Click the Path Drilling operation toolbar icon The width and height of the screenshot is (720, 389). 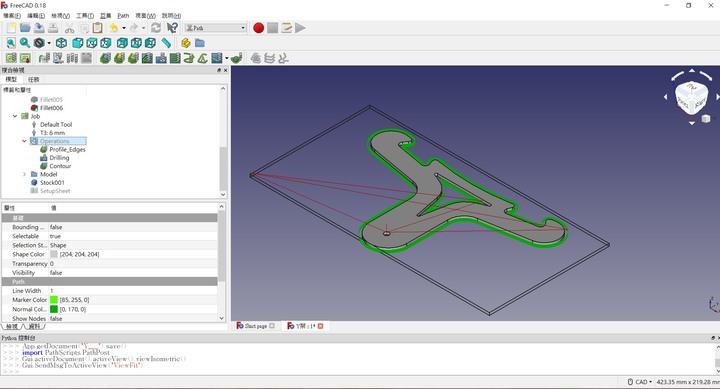point(161,58)
